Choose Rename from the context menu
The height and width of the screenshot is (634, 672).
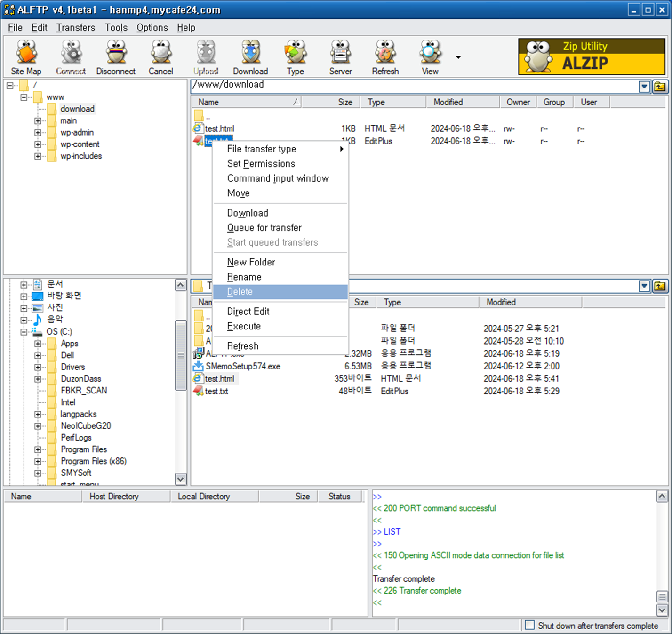pos(244,277)
